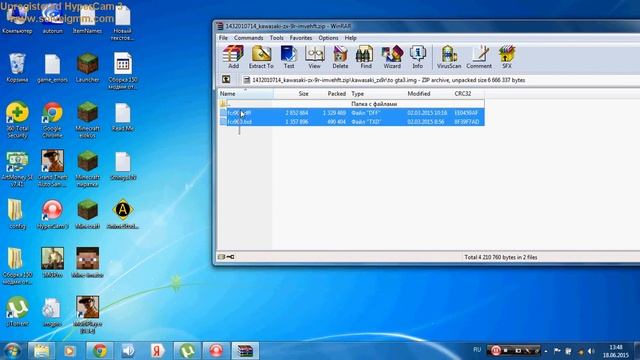Run the Test archive tool
640x360 pixels.
[289, 57]
